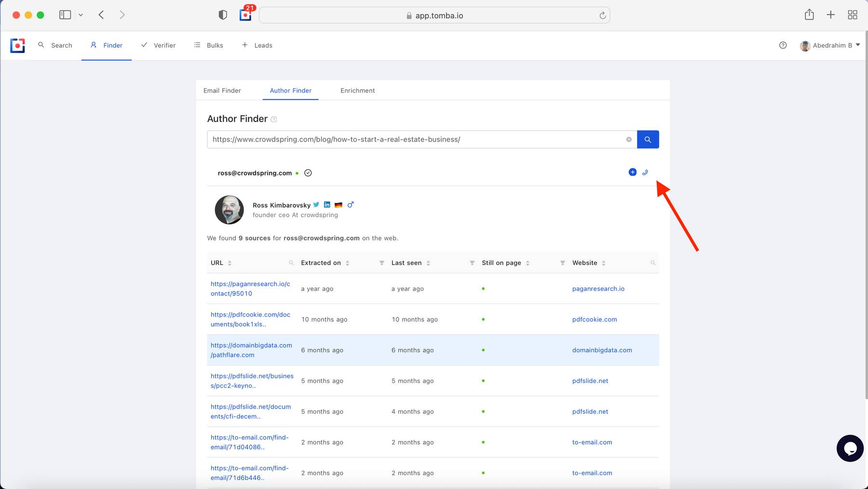This screenshot has width=868, height=489.
Task: Reload the page with refresh icon
Action: [602, 15]
